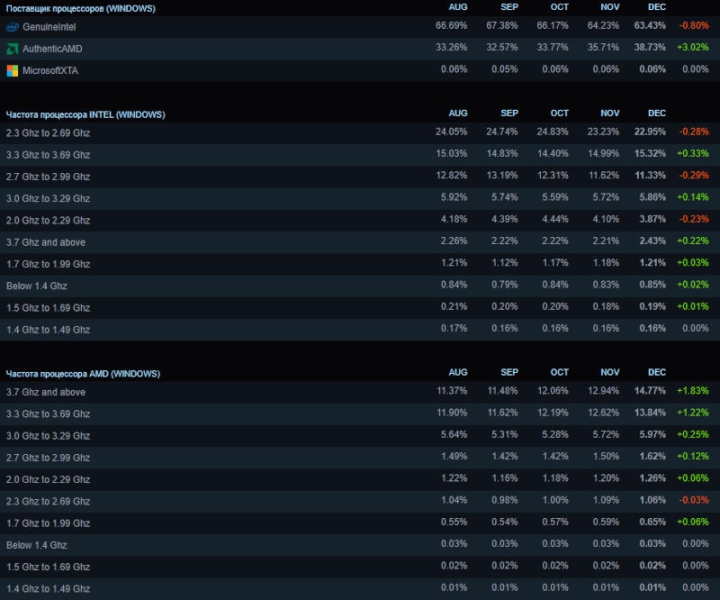The height and width of the screenshot is (600, 720).
Task: Click the MicrosoftXTA Windows logo icon
Action: (12, 70)
